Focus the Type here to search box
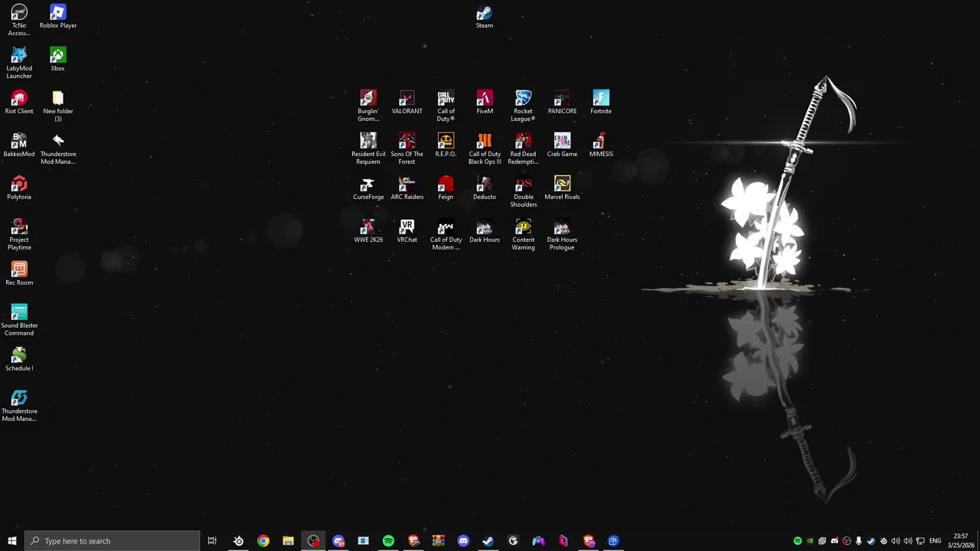 tap(113, 541)
